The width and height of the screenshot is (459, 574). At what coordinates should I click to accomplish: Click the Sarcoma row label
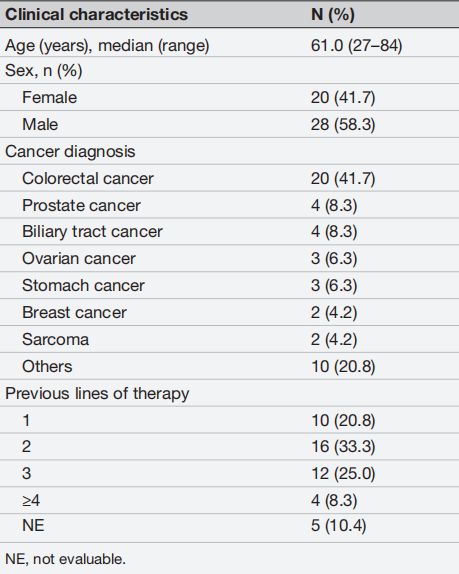pyautogui.click(x=55, y=339)
